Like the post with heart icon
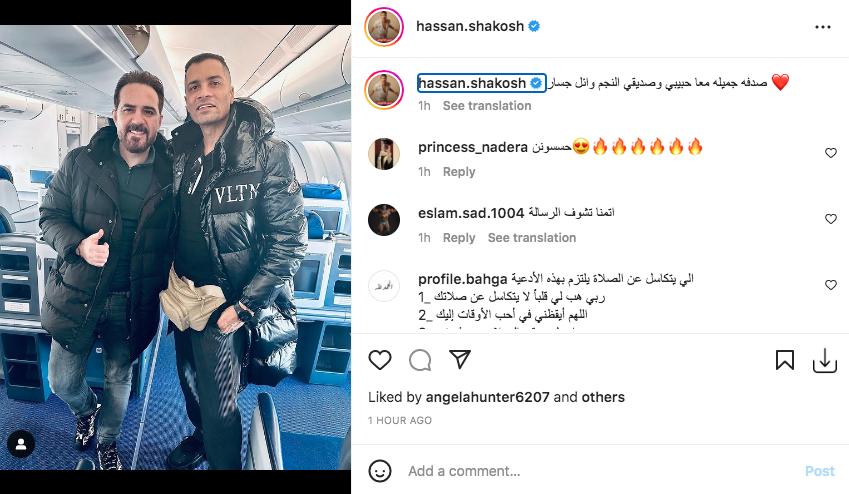The image size is (849, 494). (380, 360)
